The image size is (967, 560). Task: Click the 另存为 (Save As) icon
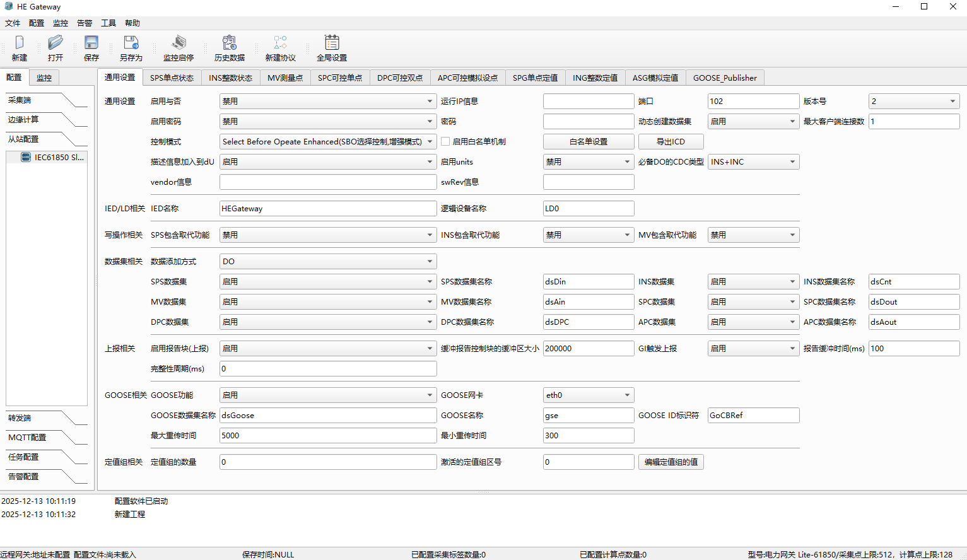pyautogui.click(x=131, y=43)
